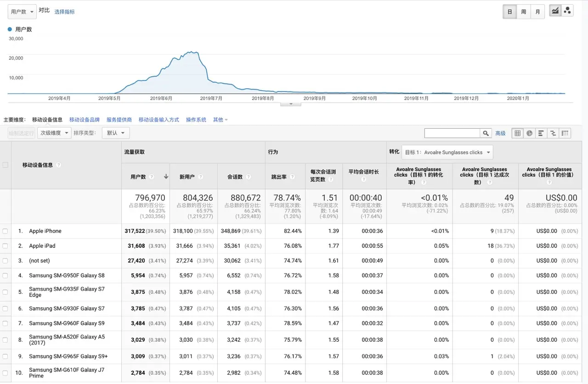Open help for 目标 1 的价值 column
This screenshot has height=384, width=588.
(x=549, y=182)
